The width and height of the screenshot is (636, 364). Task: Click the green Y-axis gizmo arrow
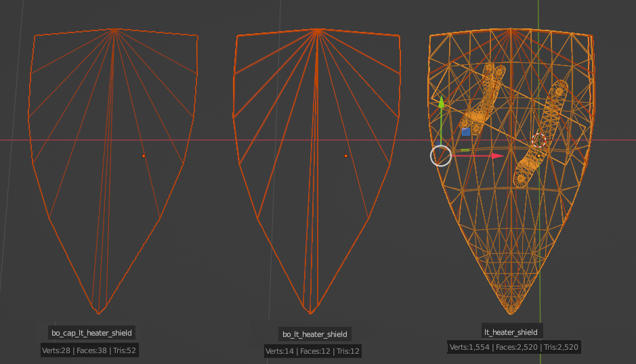coord(442,101)
